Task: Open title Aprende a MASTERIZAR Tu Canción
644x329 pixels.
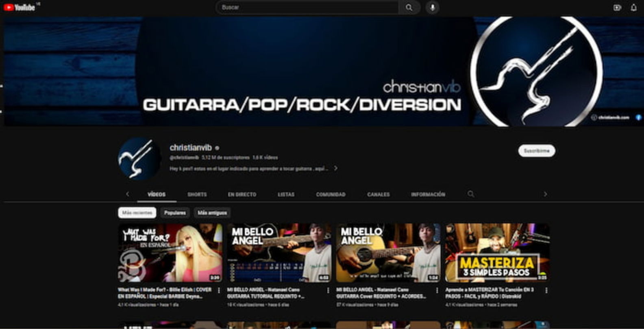Action: coord(490,293)
